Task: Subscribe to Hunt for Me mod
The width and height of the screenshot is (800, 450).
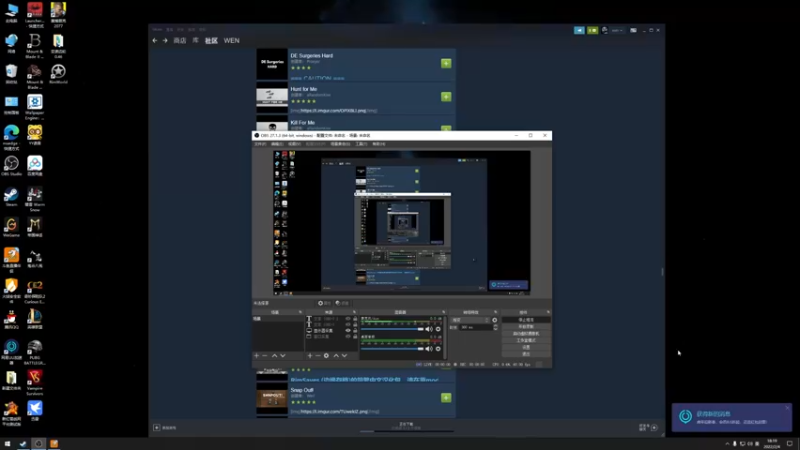Action: (446, 97)
